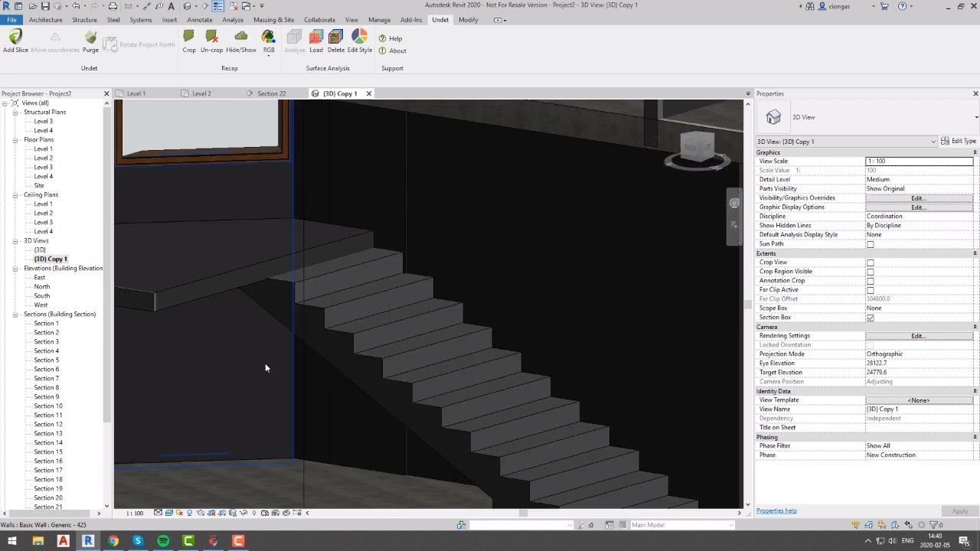Click the View Scale input field

(919, 161)
